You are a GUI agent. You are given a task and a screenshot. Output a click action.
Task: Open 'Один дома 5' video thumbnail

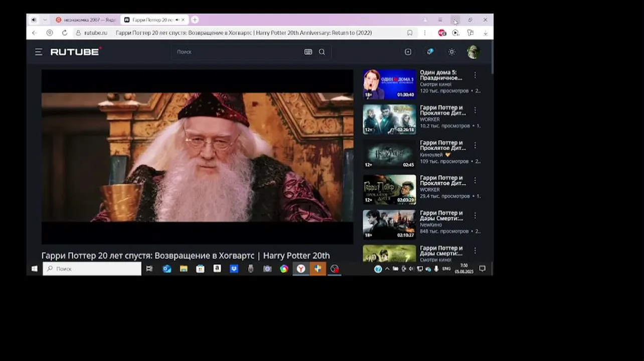click(389, 84)
